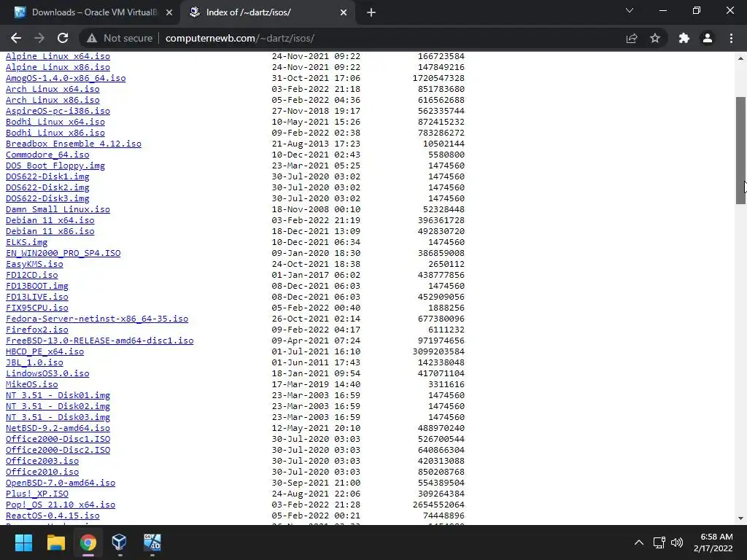Click the EasyKMS.iso link

point(34,264)
